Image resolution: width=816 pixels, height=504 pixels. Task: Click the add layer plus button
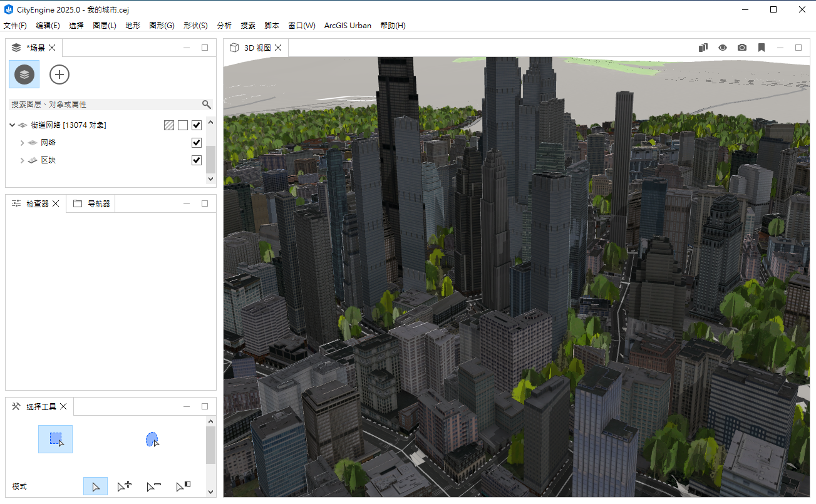[x=59, y=75]
